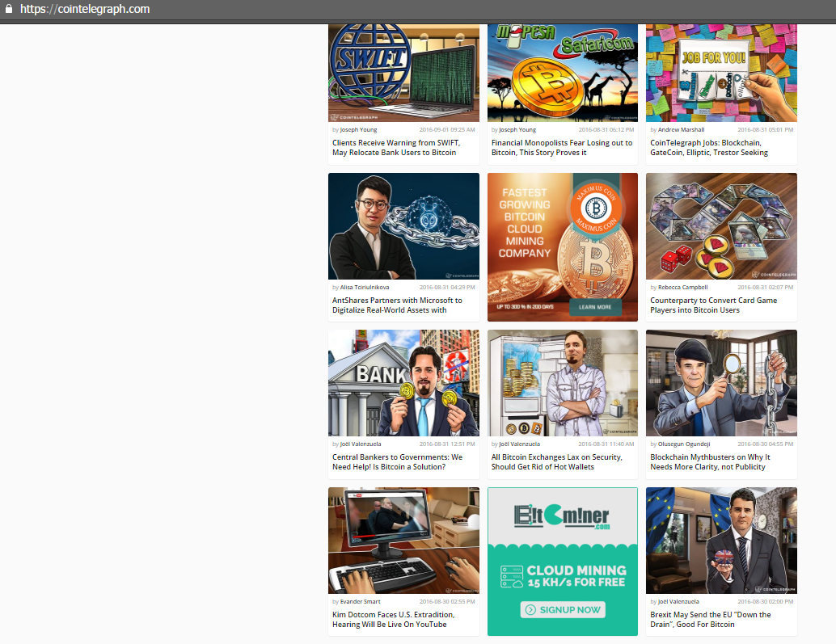View author Olusegun Ogundeji's profile

pos(684,444)
